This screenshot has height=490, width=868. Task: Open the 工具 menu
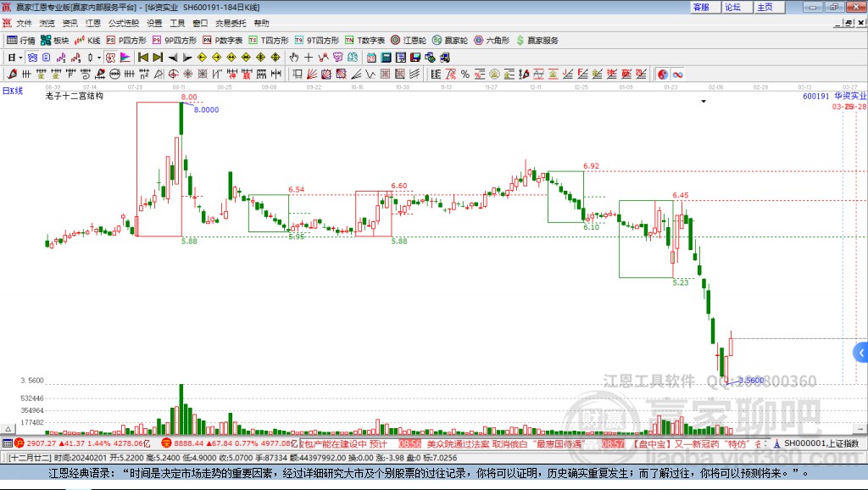(177, 23)
